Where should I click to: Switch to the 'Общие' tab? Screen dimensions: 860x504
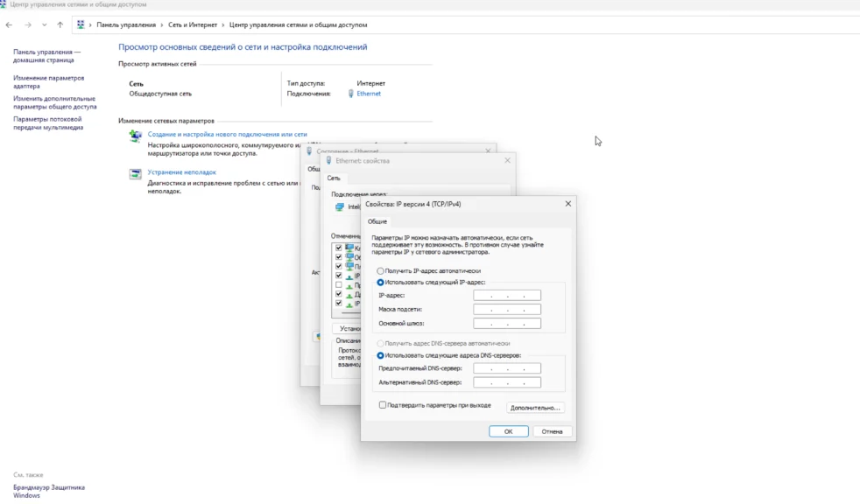point(377,221)
